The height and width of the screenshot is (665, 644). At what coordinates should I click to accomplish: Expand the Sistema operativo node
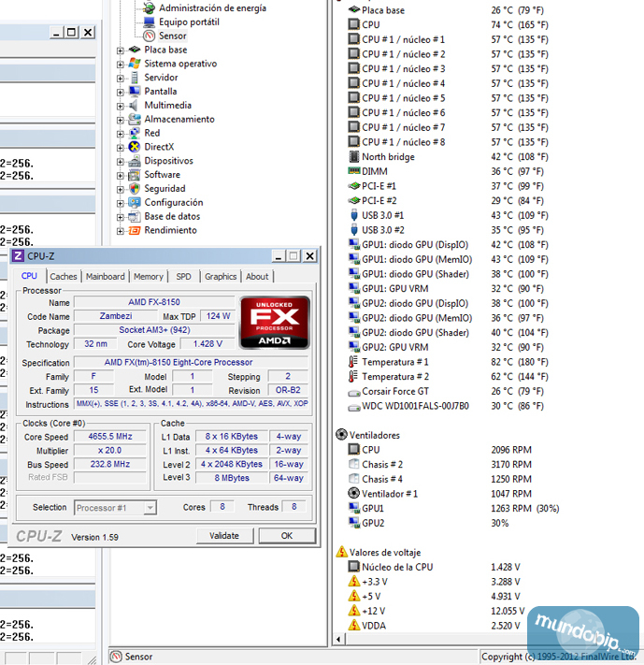121,65
